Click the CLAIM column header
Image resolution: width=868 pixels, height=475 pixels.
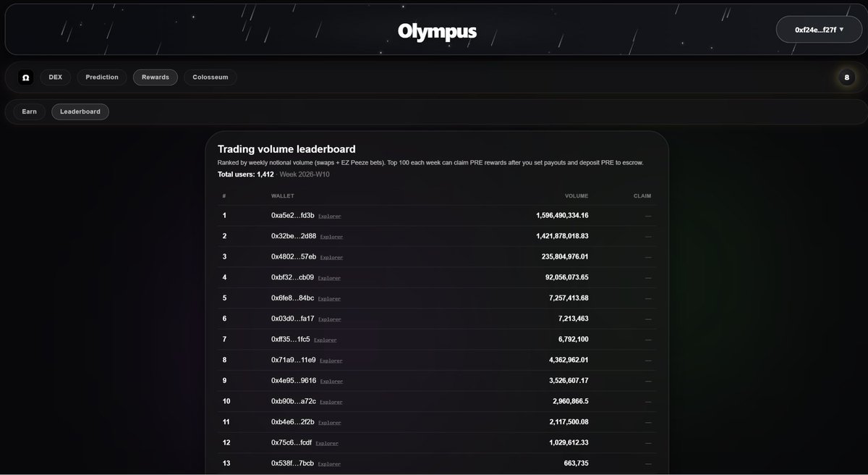642,196
